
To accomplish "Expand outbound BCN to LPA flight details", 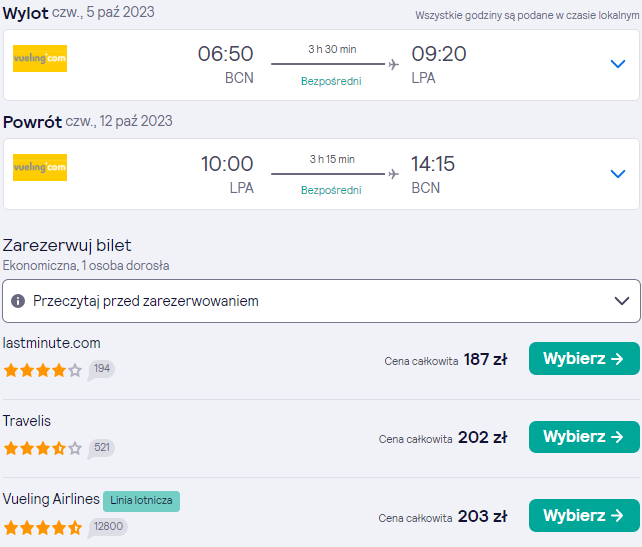I will [617, 64].
